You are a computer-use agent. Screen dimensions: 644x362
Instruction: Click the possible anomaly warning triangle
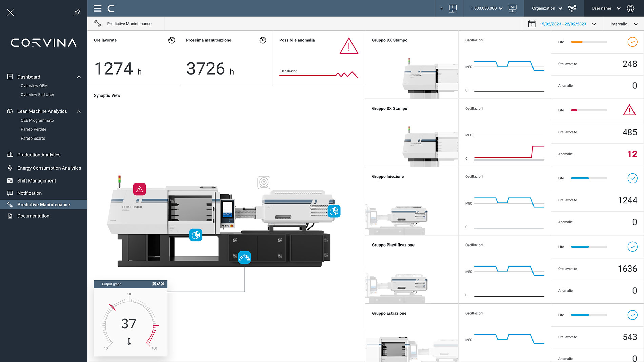point(348,46)
